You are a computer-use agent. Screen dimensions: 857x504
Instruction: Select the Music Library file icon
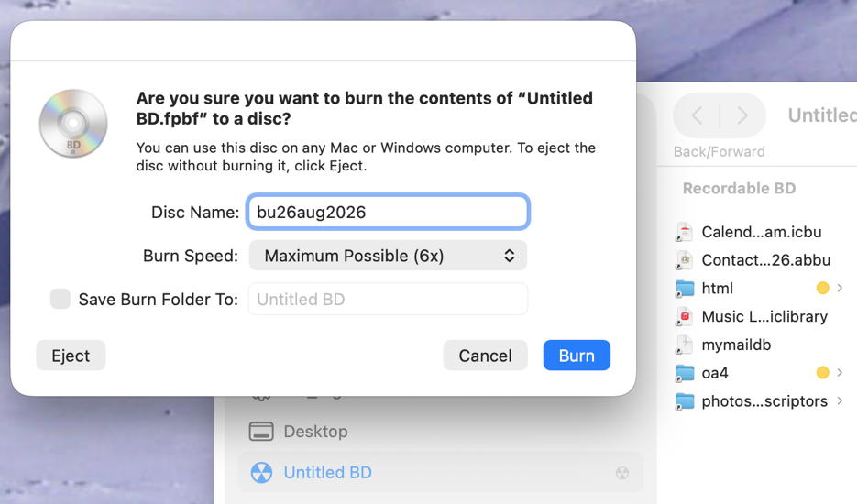pyautogui.click(x=685, y=316)
